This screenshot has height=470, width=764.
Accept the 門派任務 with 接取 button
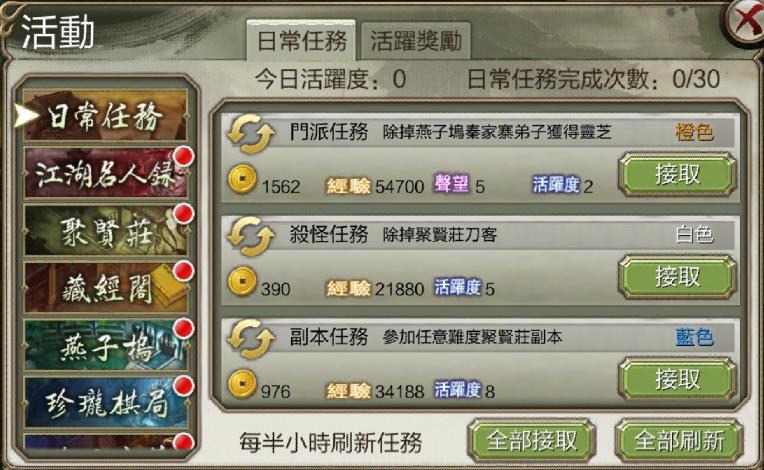[x=677, y=174]
